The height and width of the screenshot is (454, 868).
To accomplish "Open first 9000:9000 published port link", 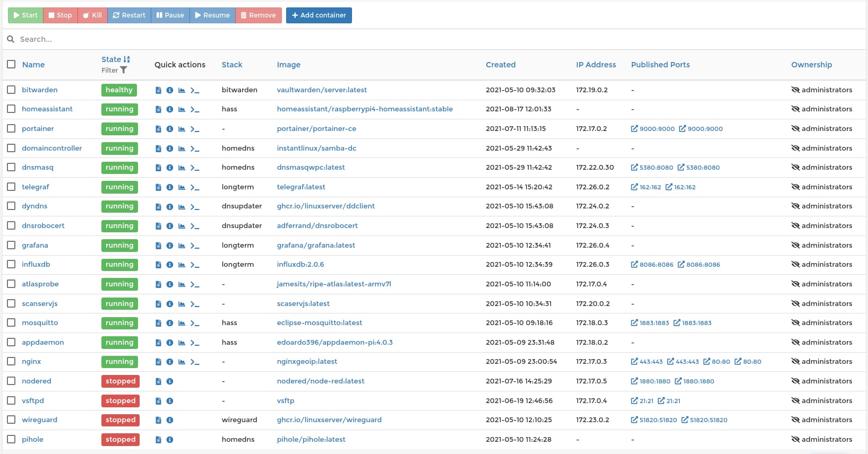I will tap(653, 129).
